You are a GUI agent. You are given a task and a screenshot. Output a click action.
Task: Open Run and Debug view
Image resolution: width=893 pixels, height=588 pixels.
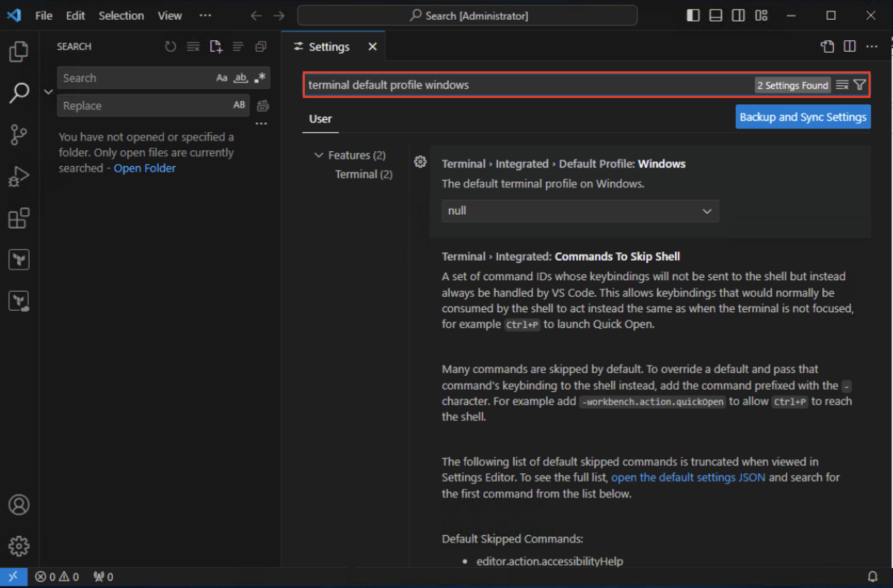[x=19, y=176]
